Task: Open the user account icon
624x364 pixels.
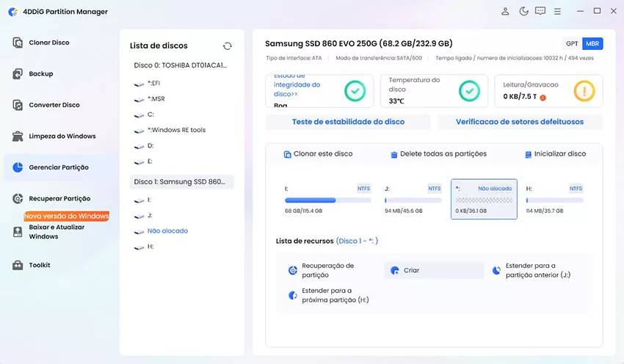Action: (505, 11)
